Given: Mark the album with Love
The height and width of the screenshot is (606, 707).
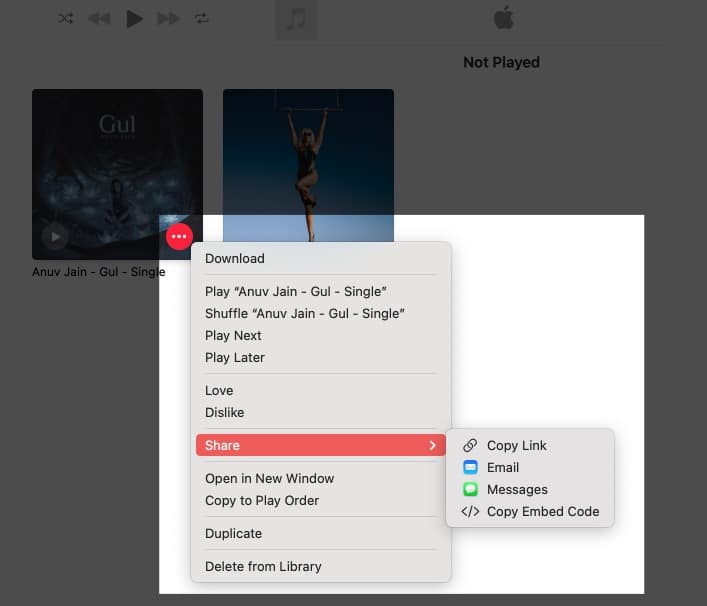Looking at the screenshot, I should pos(321,390).
